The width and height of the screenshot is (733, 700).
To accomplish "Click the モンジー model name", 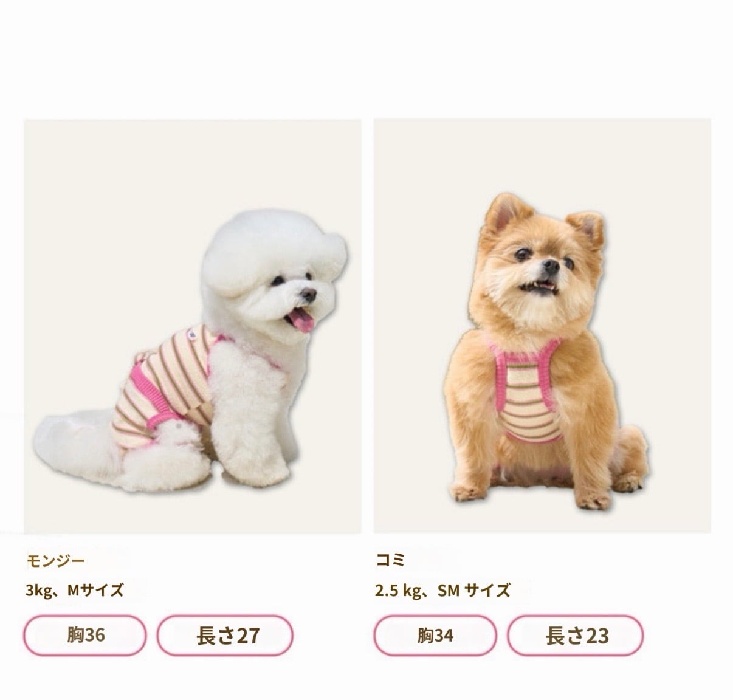I will (56, 560).
